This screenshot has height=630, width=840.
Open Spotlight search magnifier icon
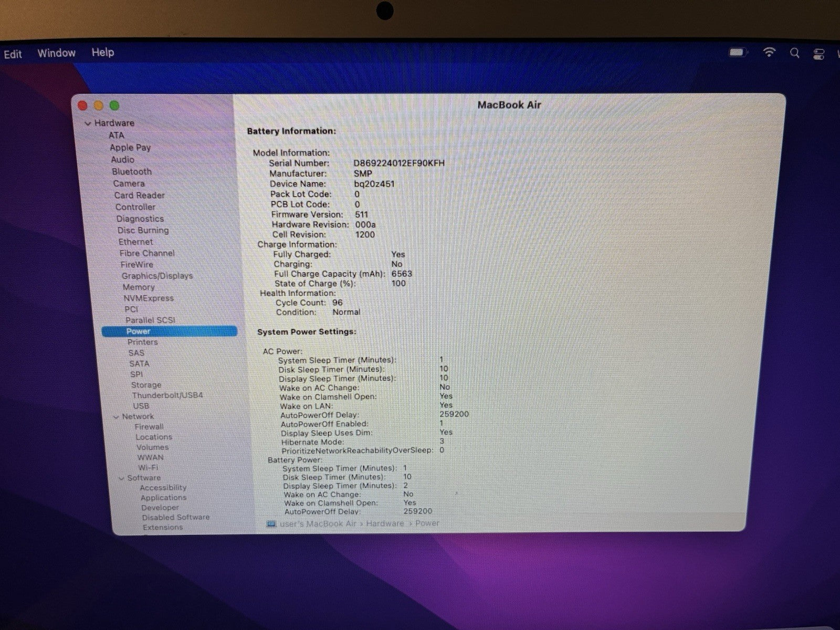click(795, 53)
